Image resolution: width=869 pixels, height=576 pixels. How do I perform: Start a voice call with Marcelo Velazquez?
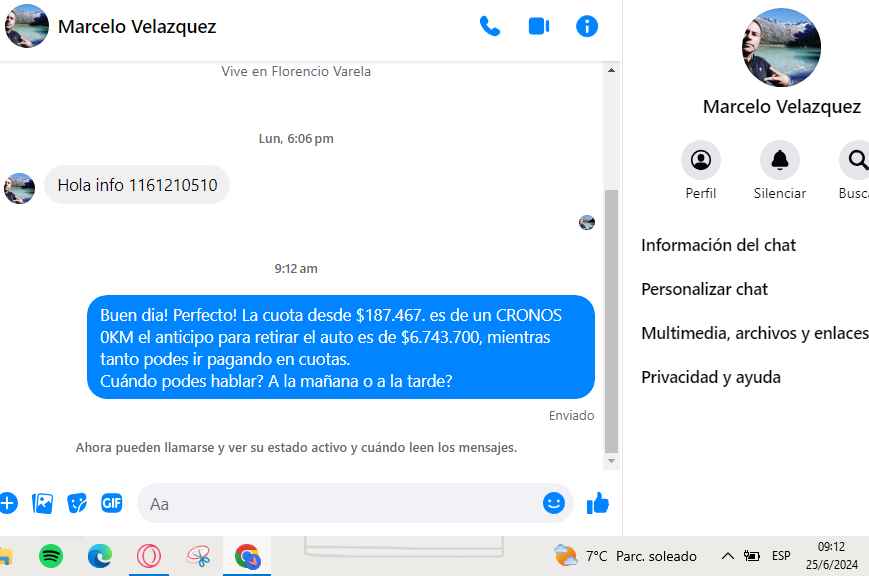490,26
